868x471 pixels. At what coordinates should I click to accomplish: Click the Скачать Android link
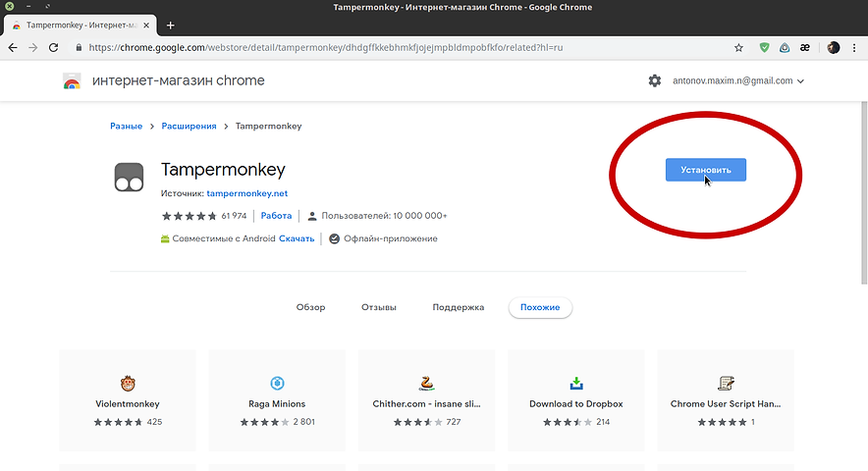[x=297, y=238]
